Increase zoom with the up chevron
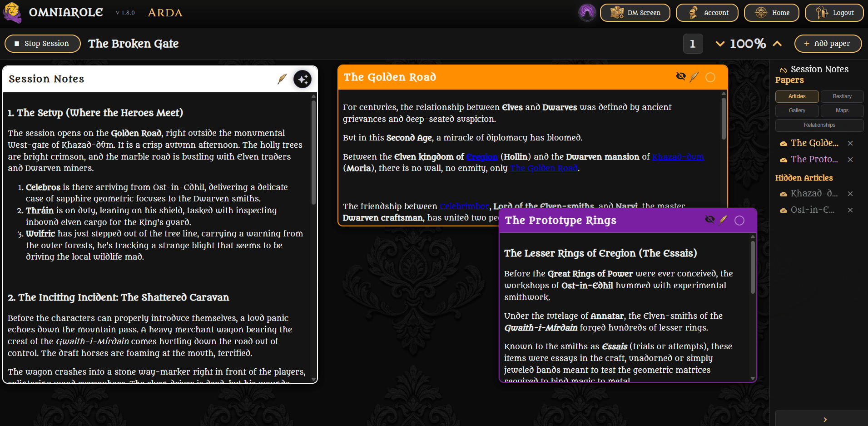The image size is (868, 426). tap(777, 44)
